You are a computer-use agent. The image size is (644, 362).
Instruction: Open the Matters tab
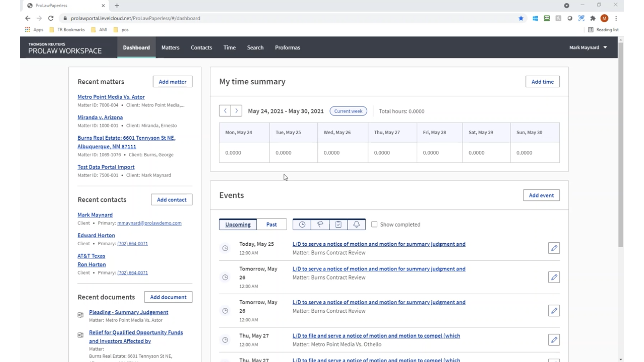click(170, 47)
